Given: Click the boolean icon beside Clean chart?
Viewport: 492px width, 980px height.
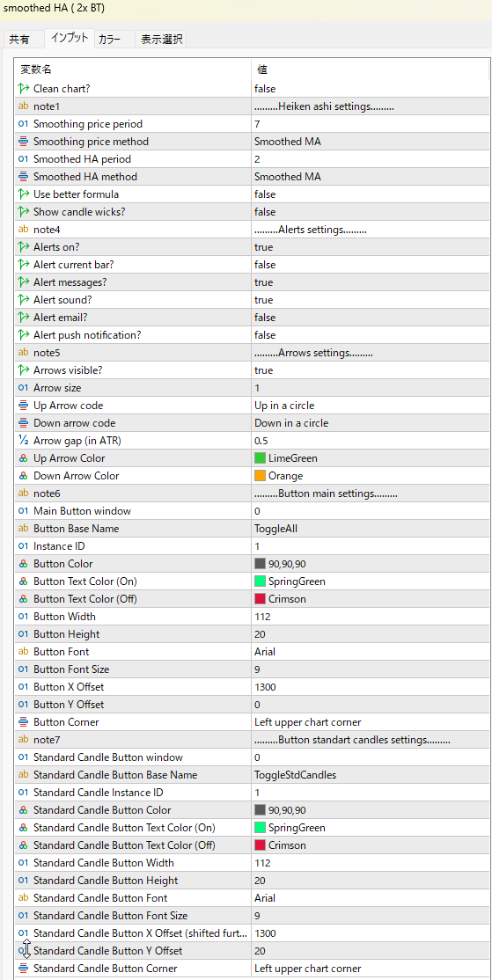Looking at the screenshot, I should 25,89.
